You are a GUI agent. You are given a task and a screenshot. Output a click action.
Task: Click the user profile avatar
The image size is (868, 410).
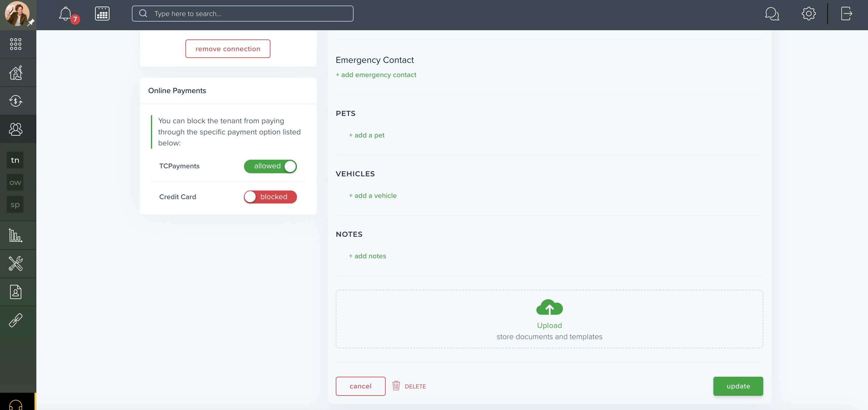coord(17,14)
